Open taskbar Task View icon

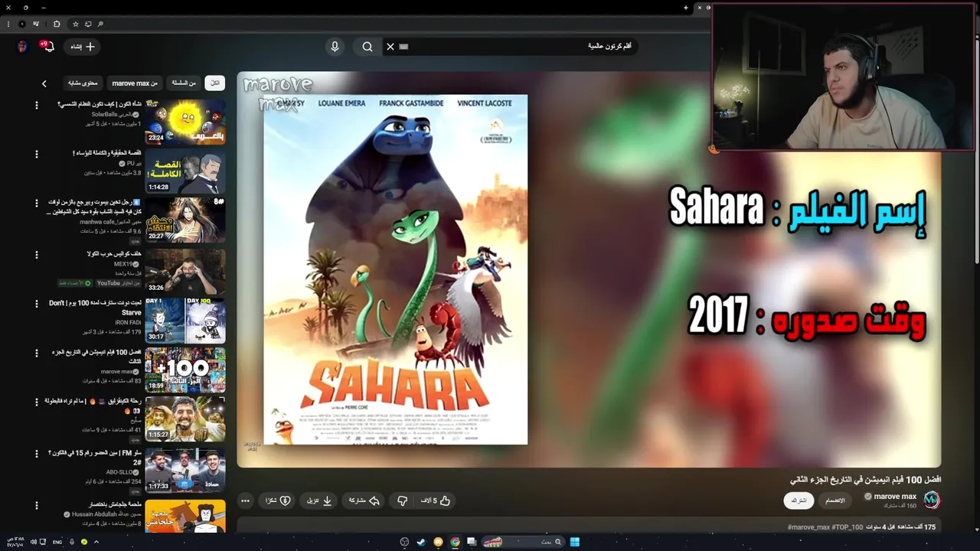pos(472,542)
